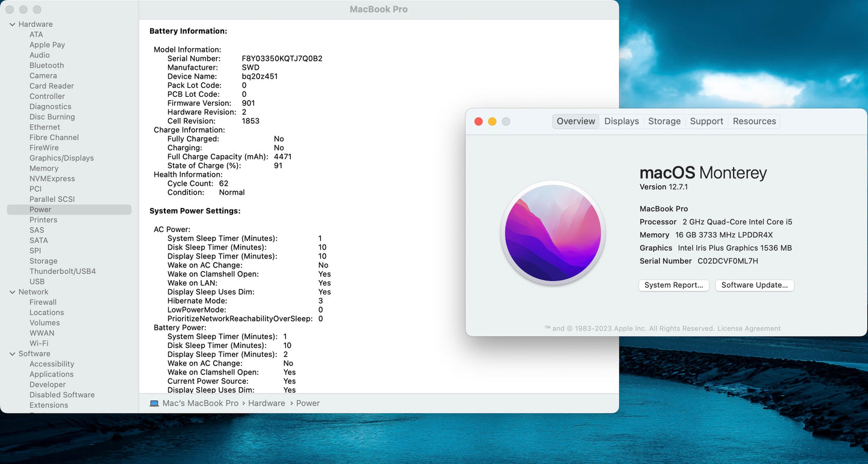Select SATA in the sidebar
This screenshot has width=868, height=464.
click(39, 240)
